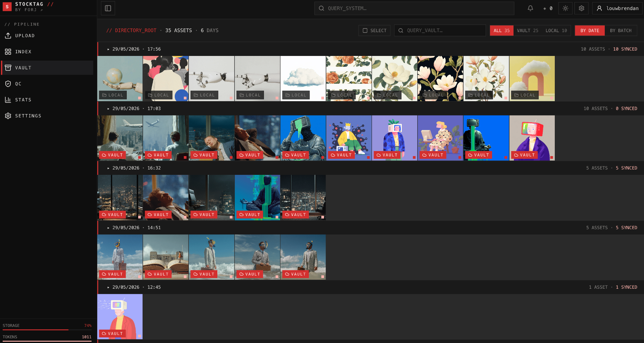This screenshot has height=343, width=644.
Task: Click the 1 SYNCED status text
Action: coord(627,287)
